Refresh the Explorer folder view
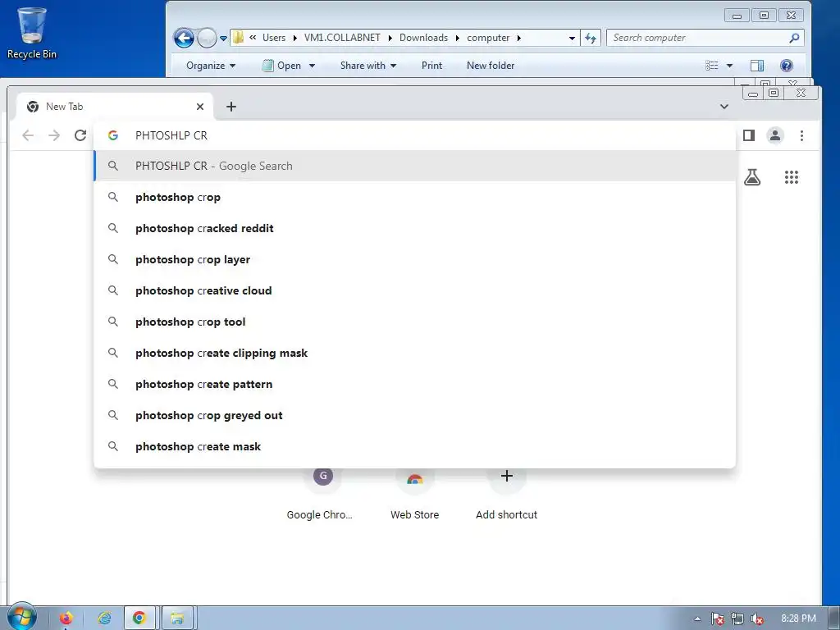 coord(591,38)
